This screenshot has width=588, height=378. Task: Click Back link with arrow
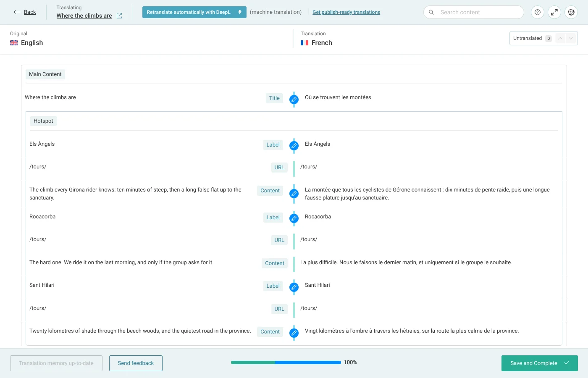(25, 12)
